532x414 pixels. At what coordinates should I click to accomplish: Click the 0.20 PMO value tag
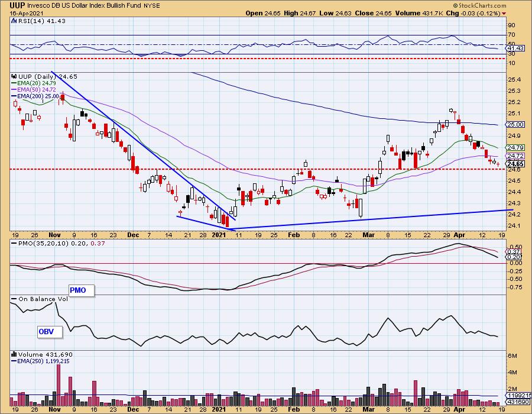pos(514,257)
